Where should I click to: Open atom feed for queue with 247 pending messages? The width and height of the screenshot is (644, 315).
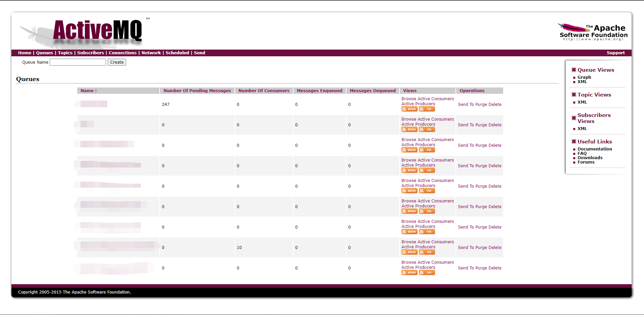pyautogui.click(x=410, y=109)
